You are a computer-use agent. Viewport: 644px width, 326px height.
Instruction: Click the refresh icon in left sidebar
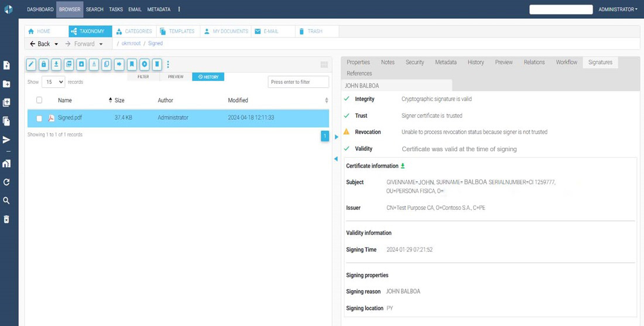(6, 182)
